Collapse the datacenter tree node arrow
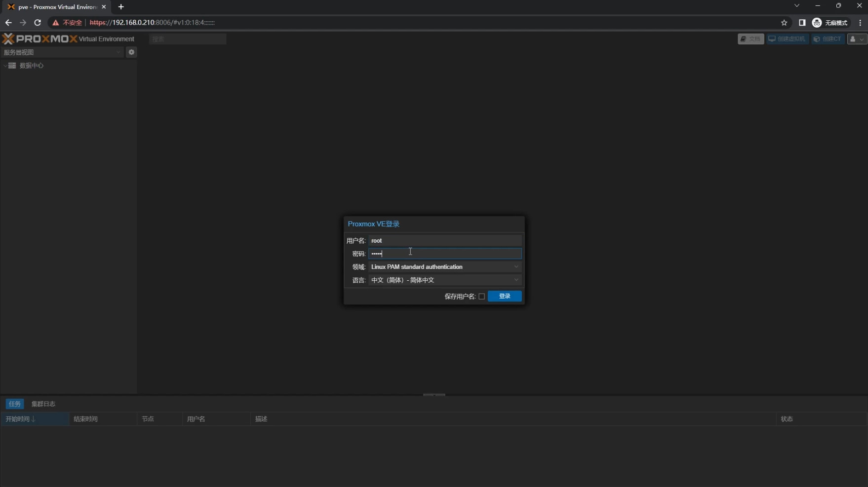The image size is (868, 487). [x=5, y=66]
